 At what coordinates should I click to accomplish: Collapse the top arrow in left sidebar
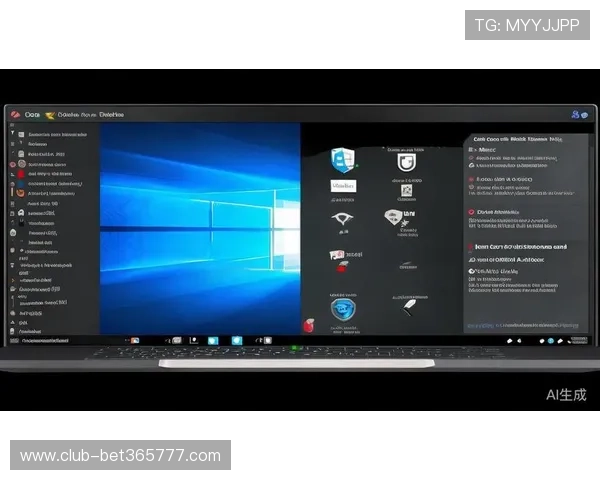coord(13,134)
